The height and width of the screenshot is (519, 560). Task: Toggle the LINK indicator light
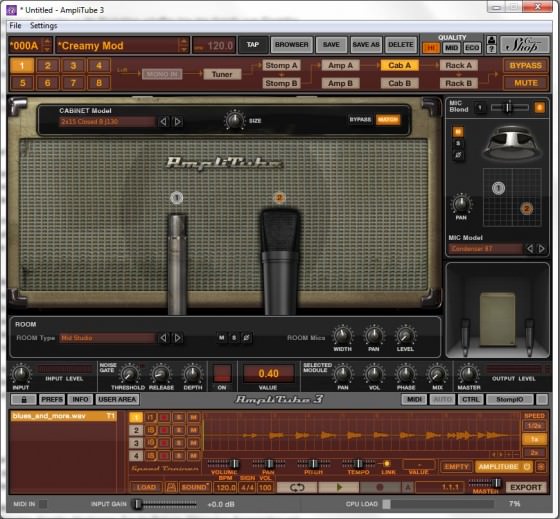(x=386, y=464)
